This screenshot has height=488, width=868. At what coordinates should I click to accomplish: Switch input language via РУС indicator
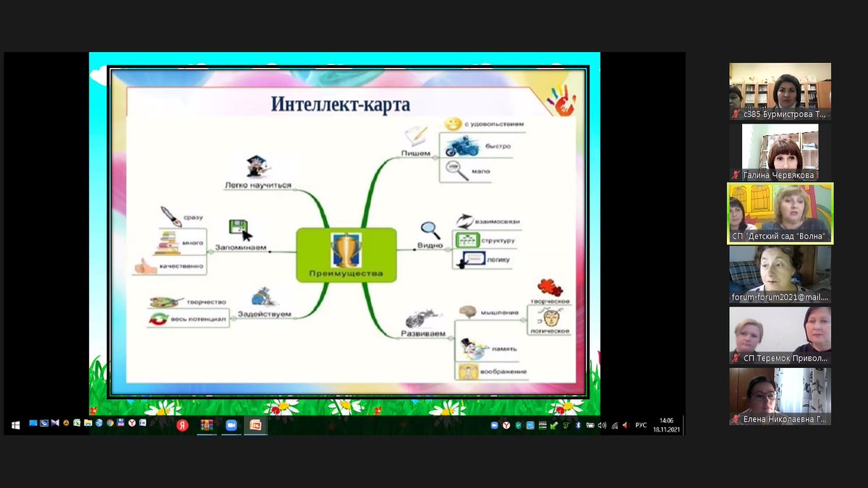[x=641, y=425]
